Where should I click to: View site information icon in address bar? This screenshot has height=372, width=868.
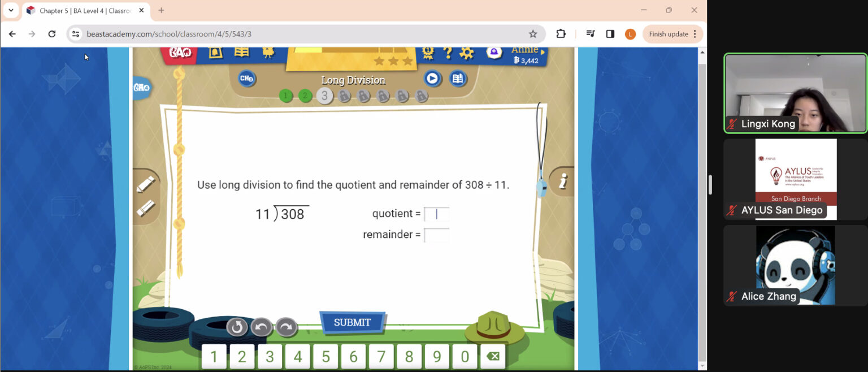click(76, 34)
